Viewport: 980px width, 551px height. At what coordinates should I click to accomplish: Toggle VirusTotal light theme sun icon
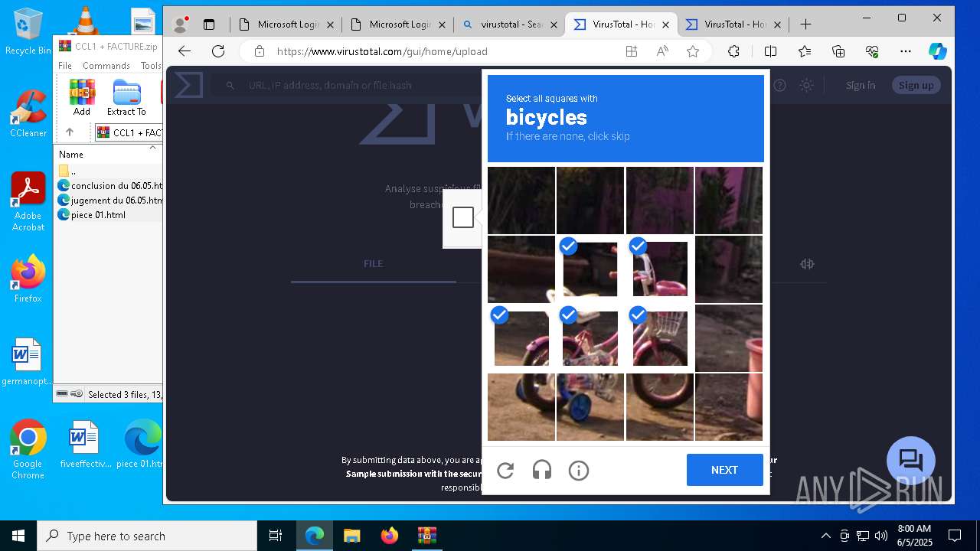806,85
